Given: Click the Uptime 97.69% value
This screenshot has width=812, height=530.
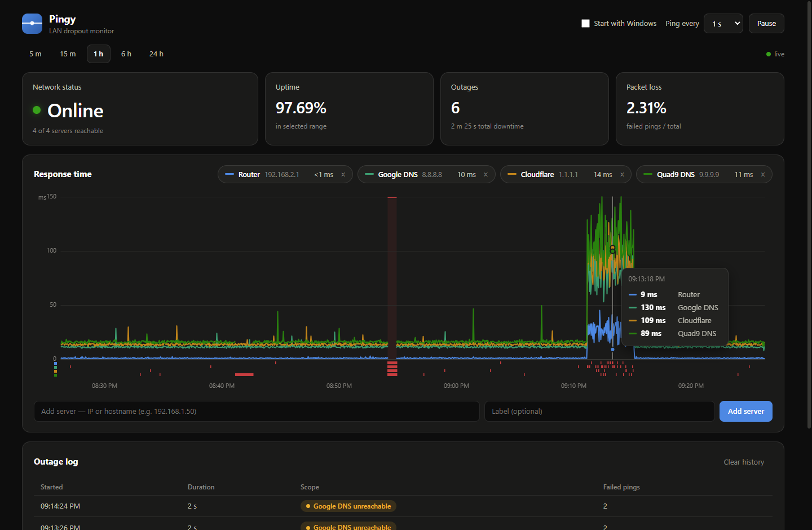Looking at the screenshot, I should click(301, 108).
